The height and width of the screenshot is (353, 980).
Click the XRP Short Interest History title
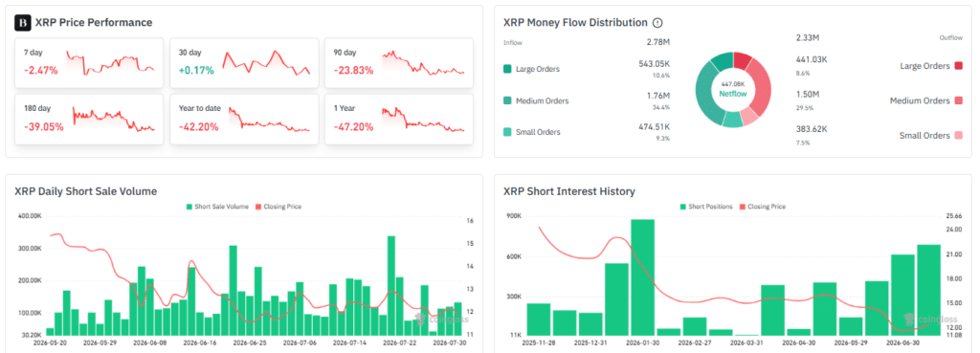(568, 191)
